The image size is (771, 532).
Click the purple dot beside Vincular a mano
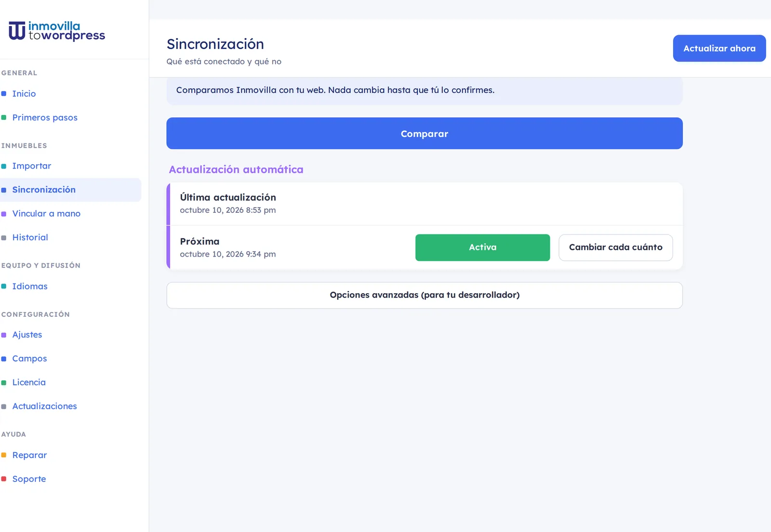coord(4,214)
